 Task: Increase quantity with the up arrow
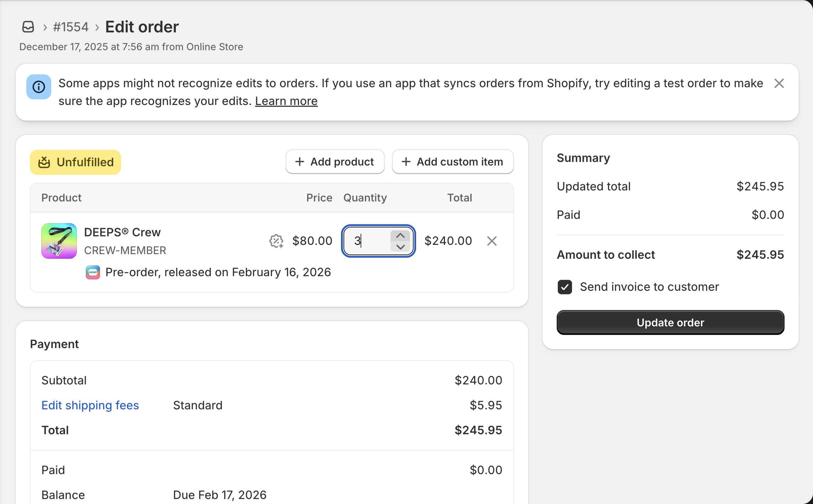[x=400, y=236]
